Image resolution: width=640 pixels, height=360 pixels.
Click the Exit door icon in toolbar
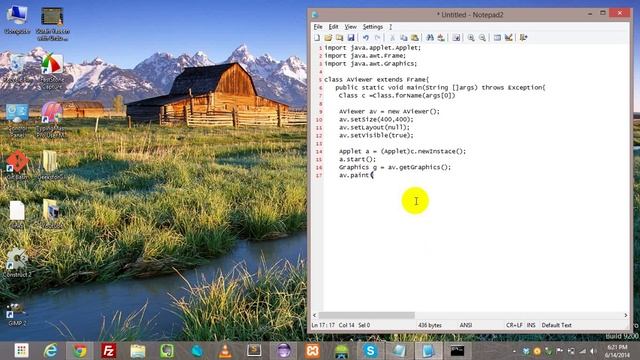(x=523, y=38)
